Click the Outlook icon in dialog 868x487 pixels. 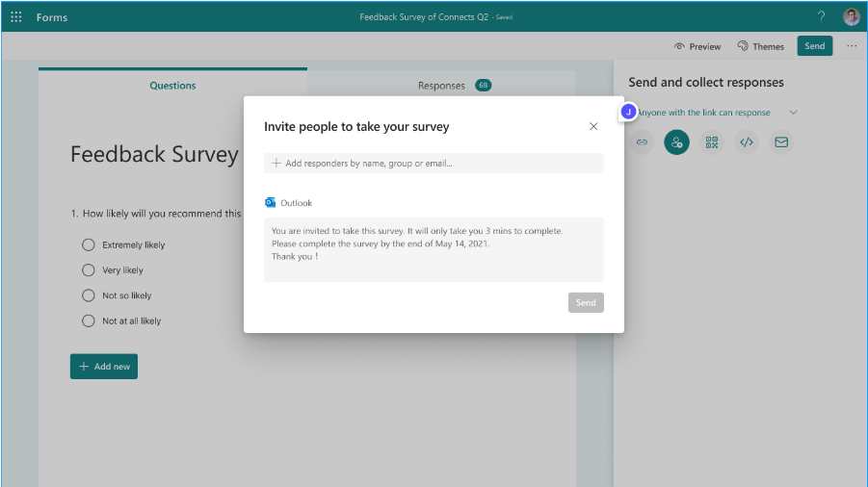point(270,203)
